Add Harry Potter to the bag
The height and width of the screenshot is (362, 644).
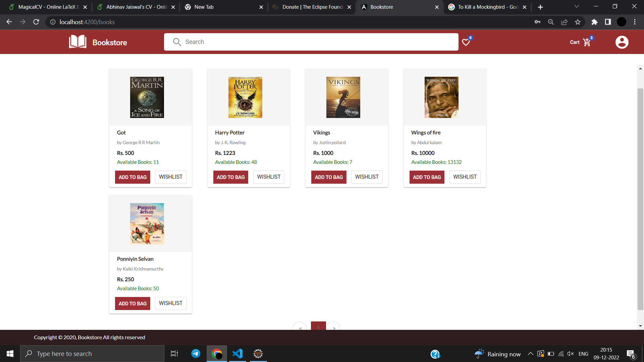click(x=230, y=177)
